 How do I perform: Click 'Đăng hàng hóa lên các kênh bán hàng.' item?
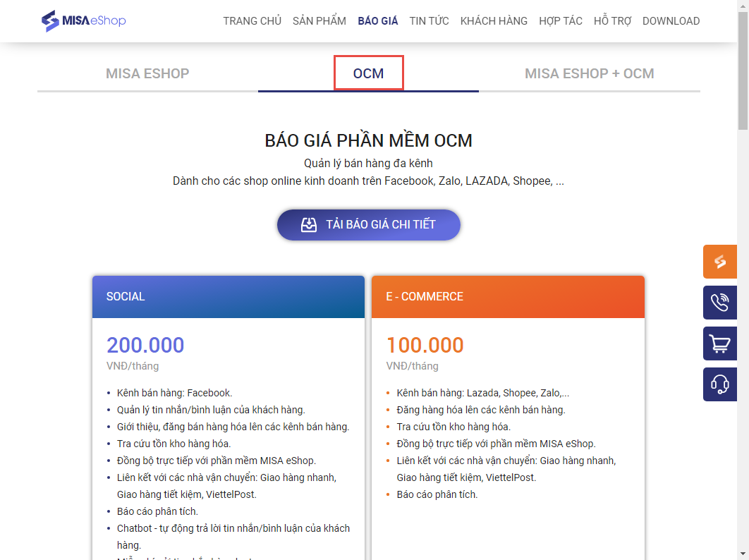481,410
